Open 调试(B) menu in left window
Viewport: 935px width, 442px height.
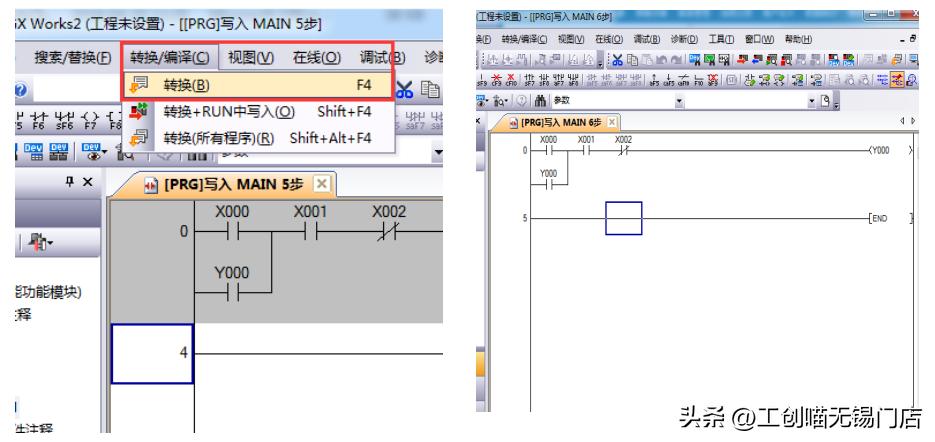click(382, 58)
